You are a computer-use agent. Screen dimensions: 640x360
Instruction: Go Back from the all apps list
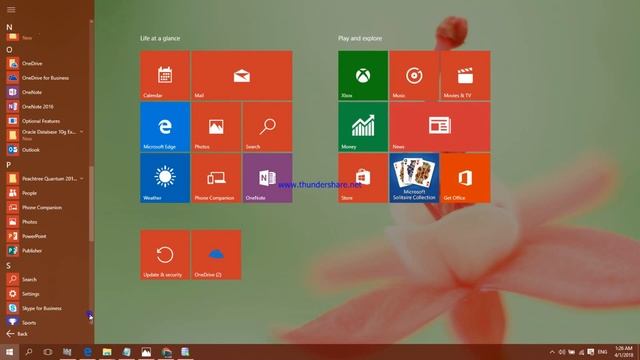[x=17, y=334]
